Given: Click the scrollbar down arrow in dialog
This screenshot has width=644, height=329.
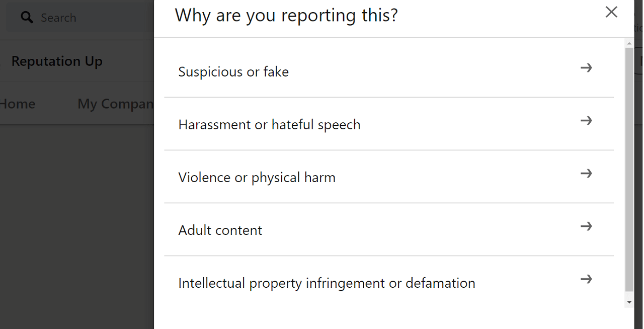Looking at the screenshot, I should [629, 302].
